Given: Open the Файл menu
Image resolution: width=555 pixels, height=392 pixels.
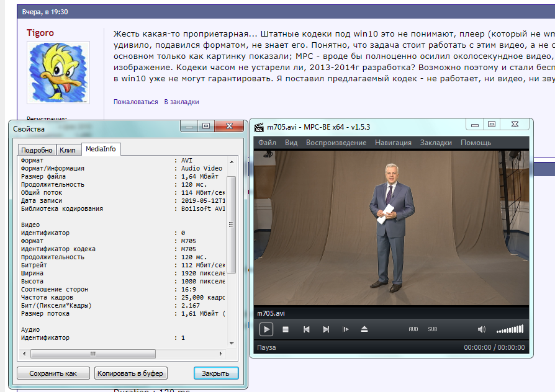Looking at the screenshot, I should pos(267,143).
